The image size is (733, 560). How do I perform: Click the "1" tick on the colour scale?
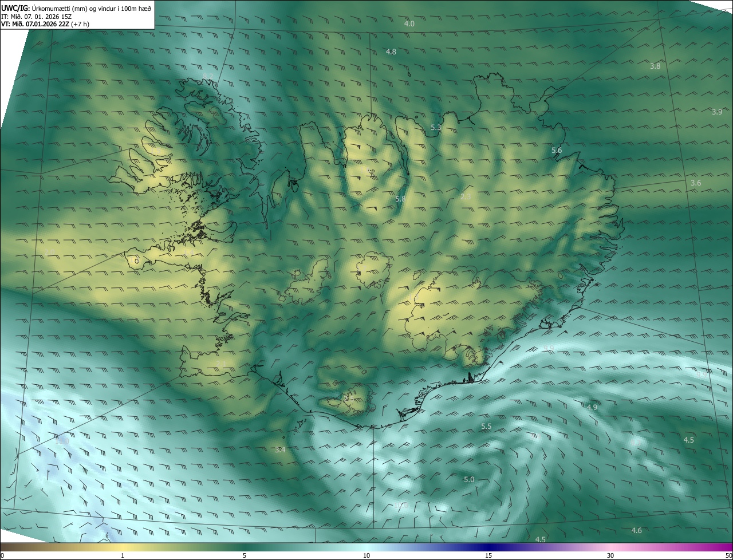pos(123,555)
